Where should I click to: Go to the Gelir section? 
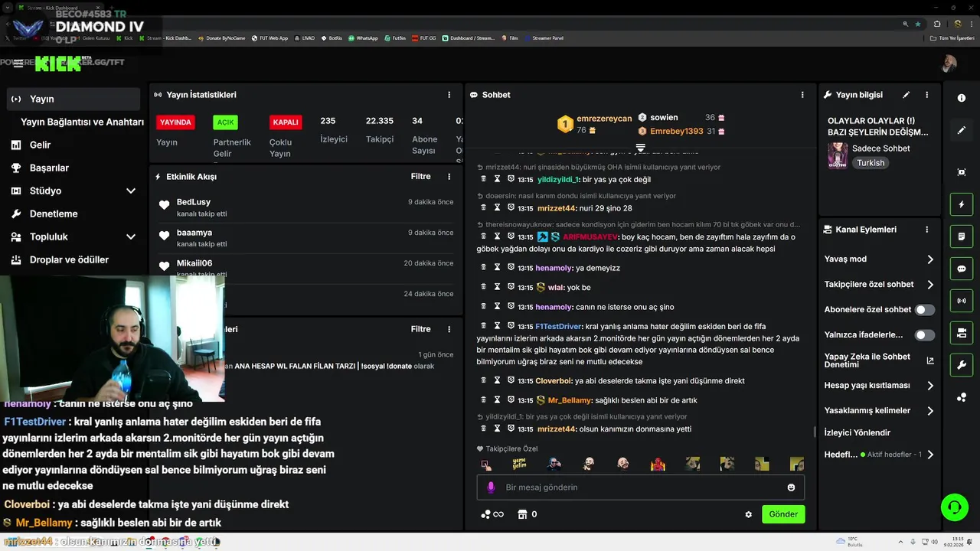tap(40, 145)
